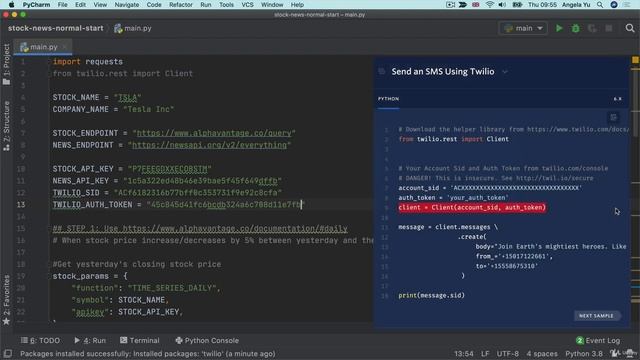Close the main.py editor tab
The width and height of the screenshot is (640, 360).
point(64,47)
